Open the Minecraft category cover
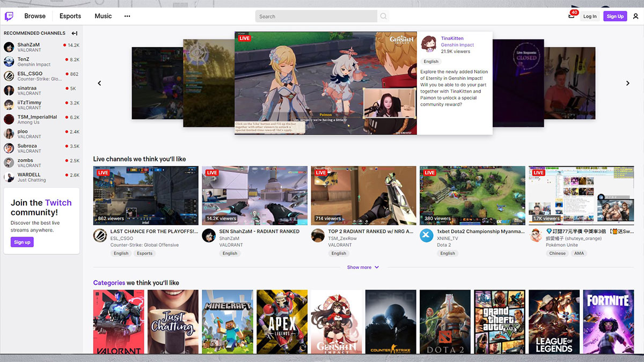 [x=228, y=322]
